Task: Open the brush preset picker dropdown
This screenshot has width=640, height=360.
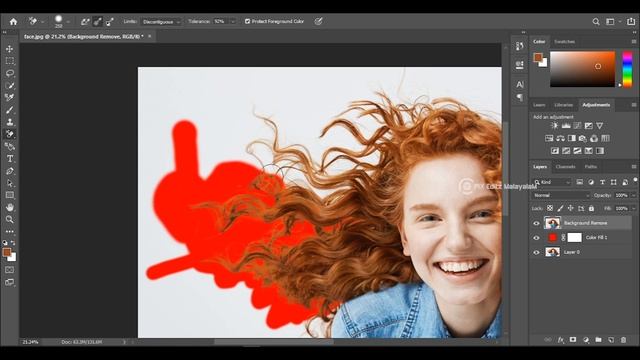Action: point(68,22)
